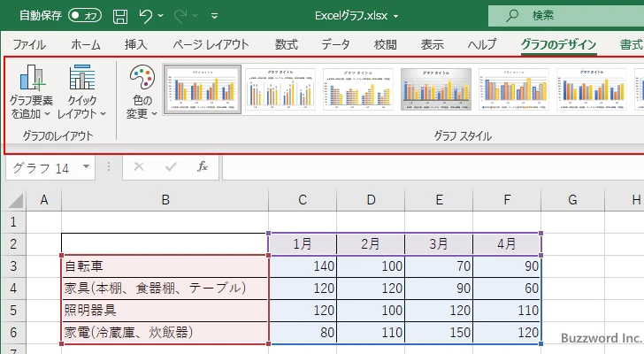Select the first highlighted chart style thumbnail

coord(203,89)
